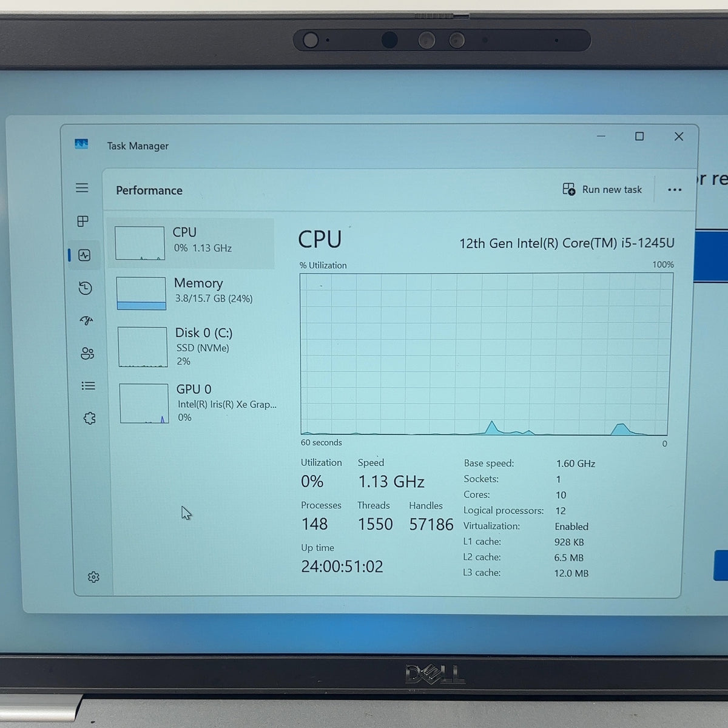Viewport: 728px width, 728px height.
Task: Close the Task Manager window
Action: point(679,136)
